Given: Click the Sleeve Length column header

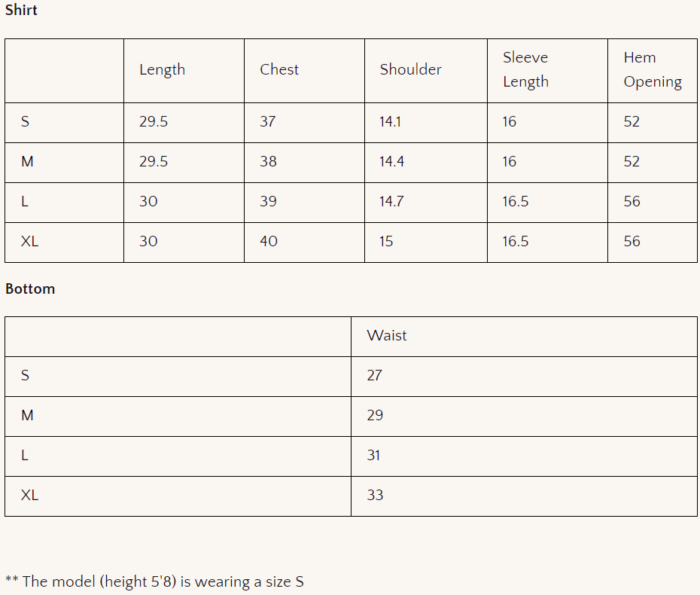Looking at the screenshot, I should point(525,69).
